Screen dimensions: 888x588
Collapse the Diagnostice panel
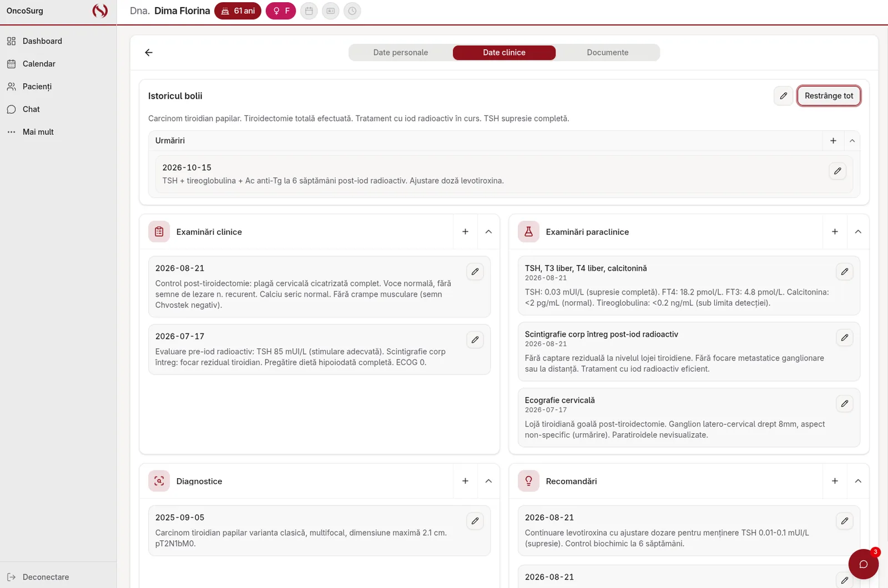click(488, 481)
